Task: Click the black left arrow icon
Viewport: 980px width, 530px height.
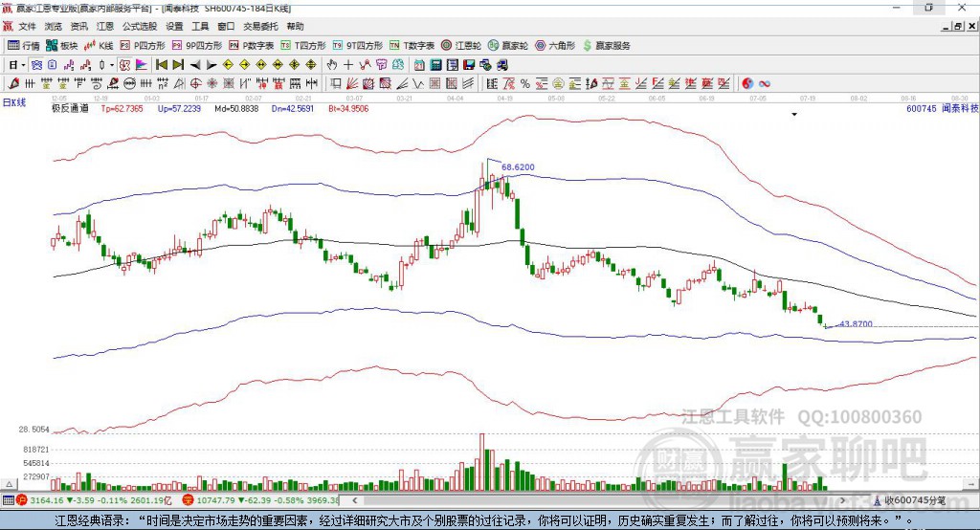Action: click(195, 65)
